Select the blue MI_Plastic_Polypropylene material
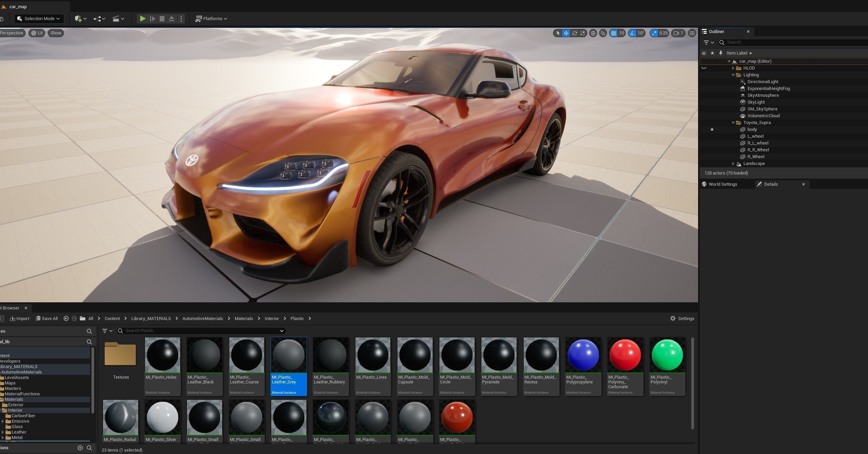 click(x=583, y=367)
